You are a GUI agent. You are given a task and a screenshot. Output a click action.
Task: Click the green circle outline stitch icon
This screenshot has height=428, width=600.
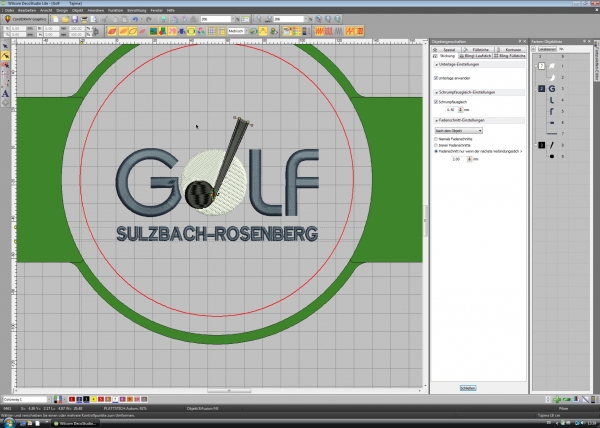pyautogui.click(x=191, y=31)
